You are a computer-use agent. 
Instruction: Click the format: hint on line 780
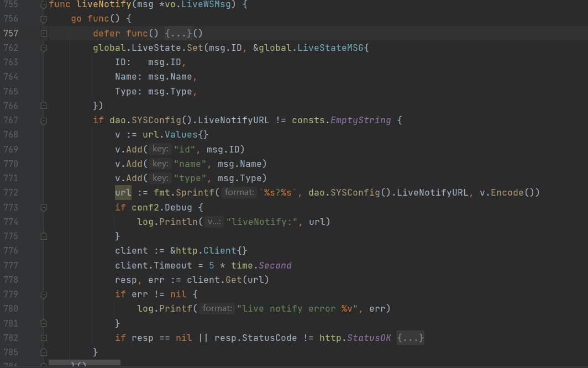tap(217, 308)
